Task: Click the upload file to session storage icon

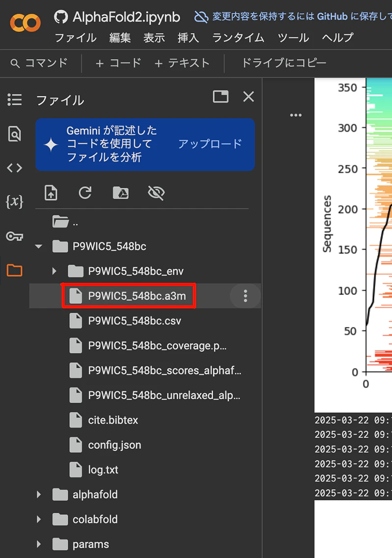Action: click(x=51, y=193)
